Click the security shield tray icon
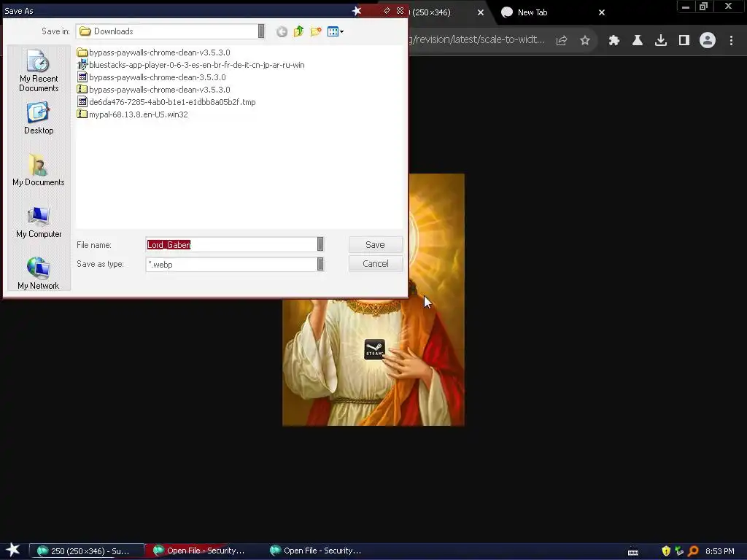 pyautogui.click(x=666, y=551)
